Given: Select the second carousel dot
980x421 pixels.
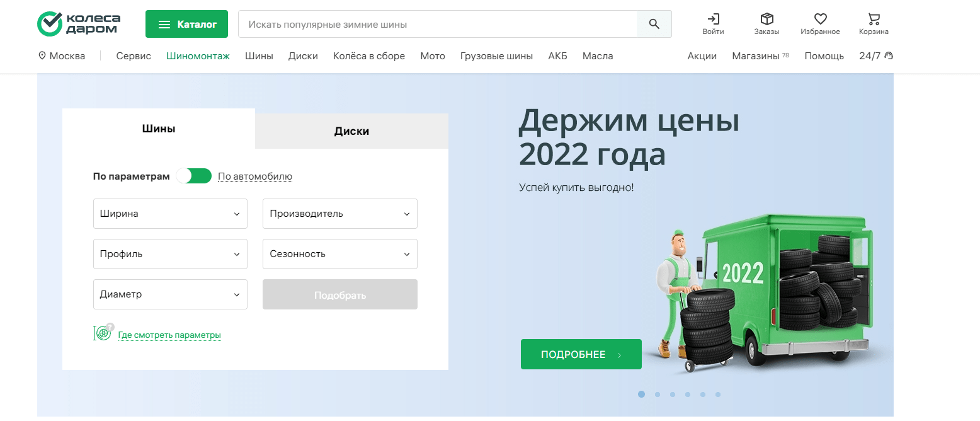Looking at the screenshot, I should tap(658, 395).
